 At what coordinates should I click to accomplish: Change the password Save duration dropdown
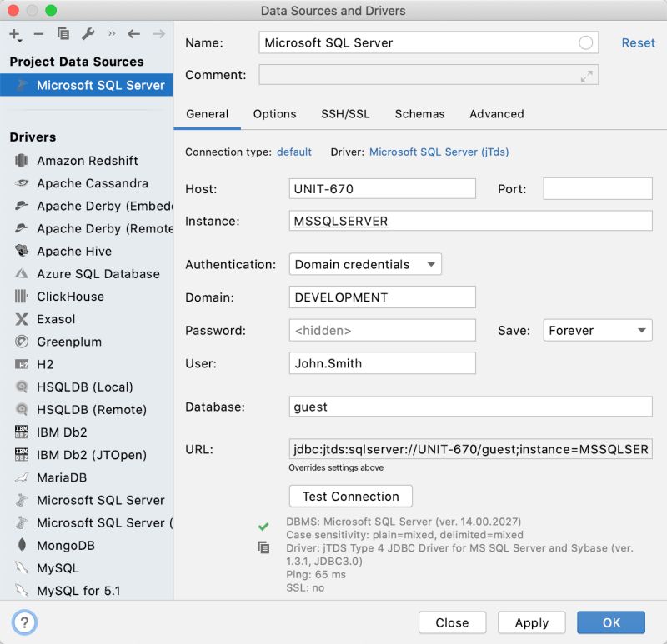(597, 330)
